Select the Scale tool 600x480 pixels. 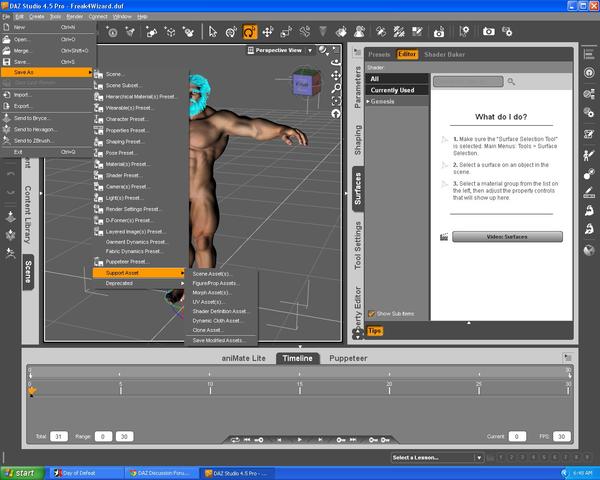tap(286, 32)
